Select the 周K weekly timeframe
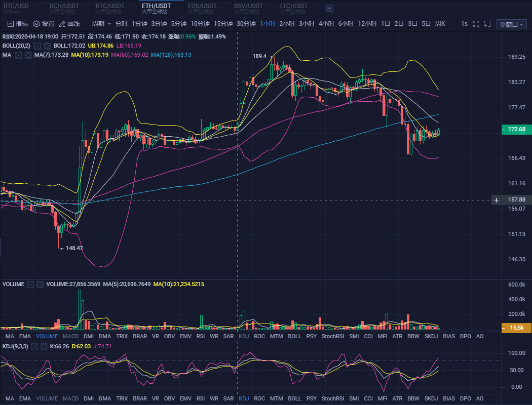This screenshot has height=405, width=532. 439,23
